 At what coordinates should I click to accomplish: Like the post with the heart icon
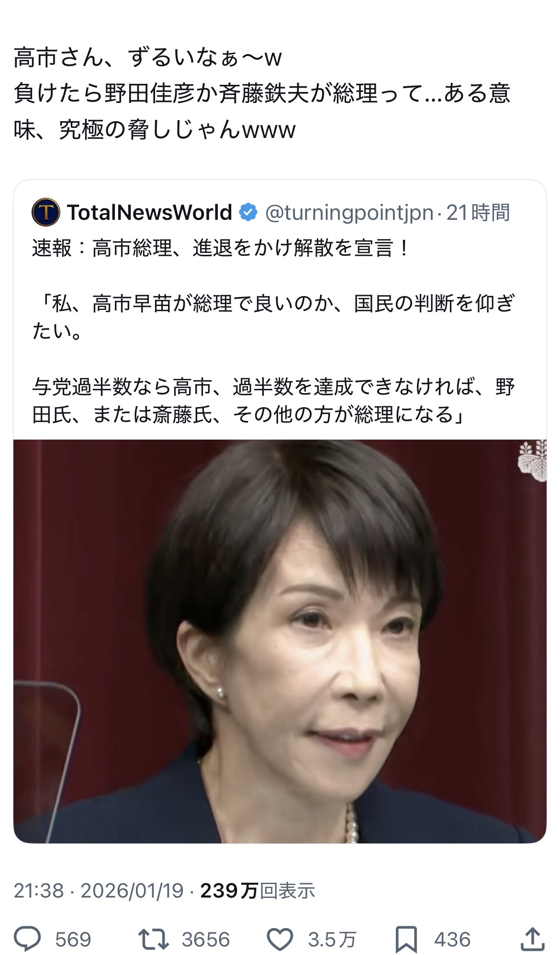pyautogui.click(x=280, y=939)
